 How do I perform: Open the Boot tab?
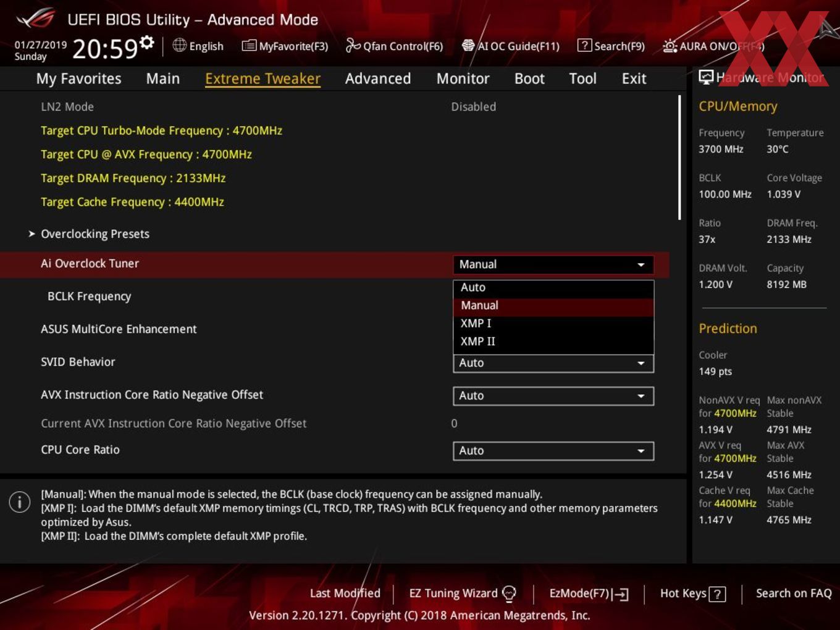pos(529,78)
